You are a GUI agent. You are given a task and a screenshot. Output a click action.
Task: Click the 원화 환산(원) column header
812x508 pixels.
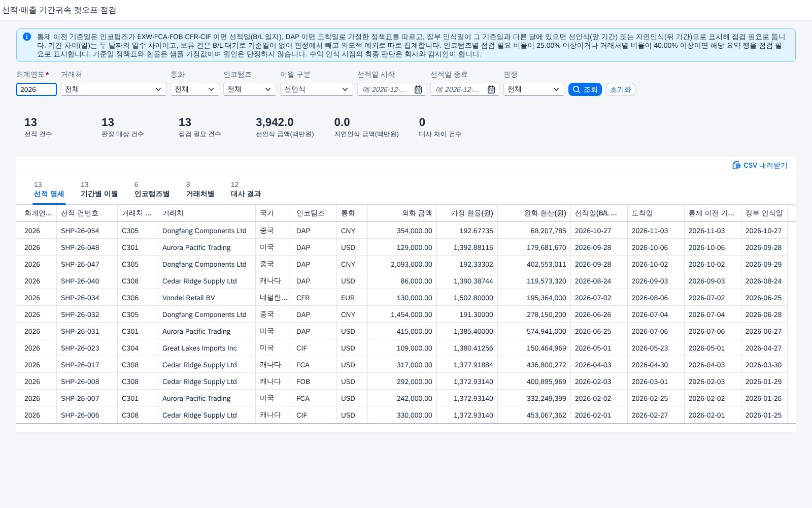(534, 213)
